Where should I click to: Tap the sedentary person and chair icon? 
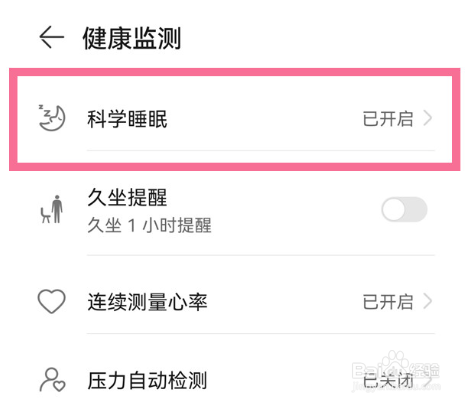(x=52, y=209)
